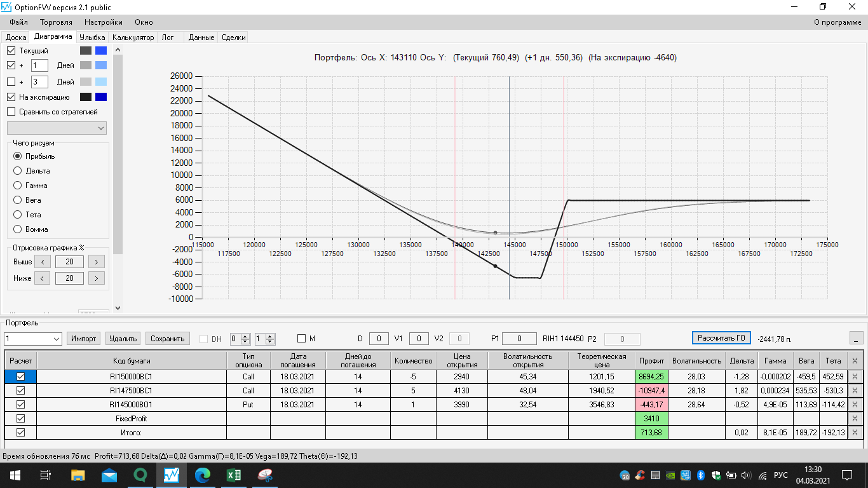Open the Сделки tab

pyautogui.click(x=233, y=37)
